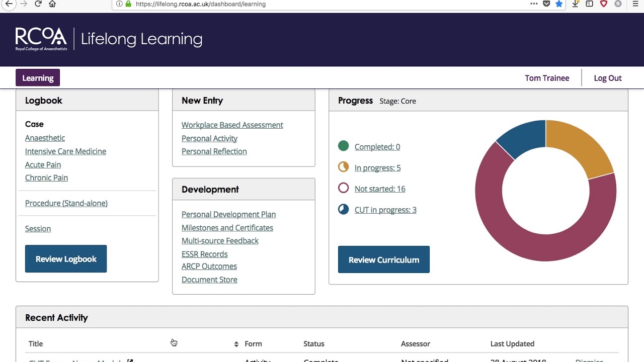Click the green Completed status circle
This screenshot has width=644, height=362.
[x=344, y=146]
